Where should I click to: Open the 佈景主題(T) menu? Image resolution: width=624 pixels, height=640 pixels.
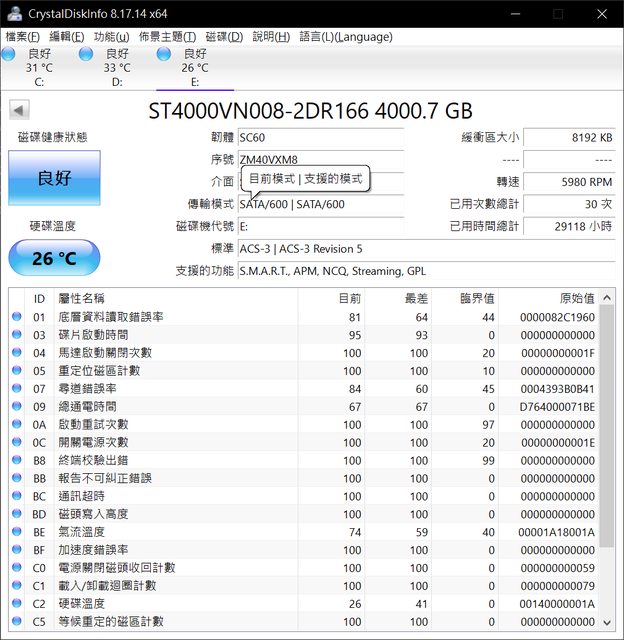point(167,37)
